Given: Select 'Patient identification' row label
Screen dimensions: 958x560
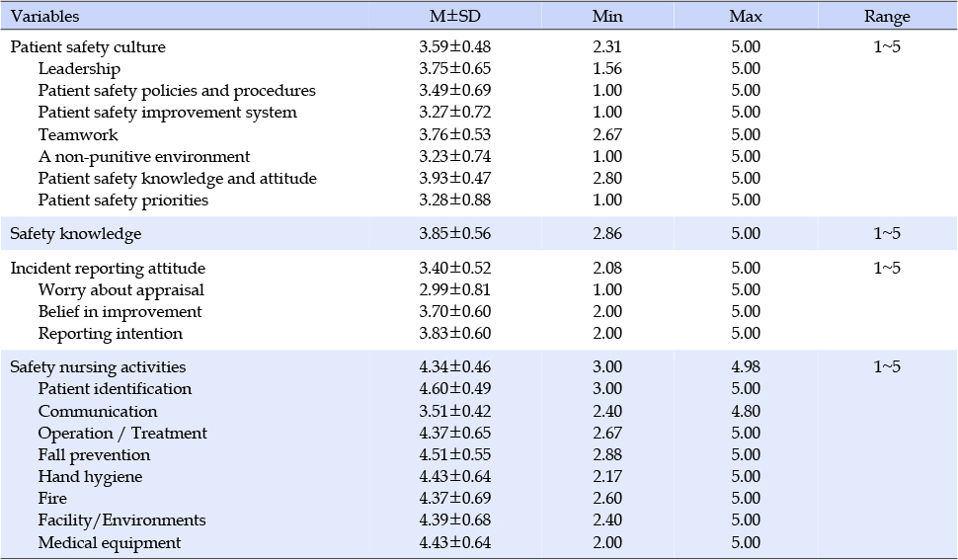Looking at the screenshot, I should coord(115,389).
